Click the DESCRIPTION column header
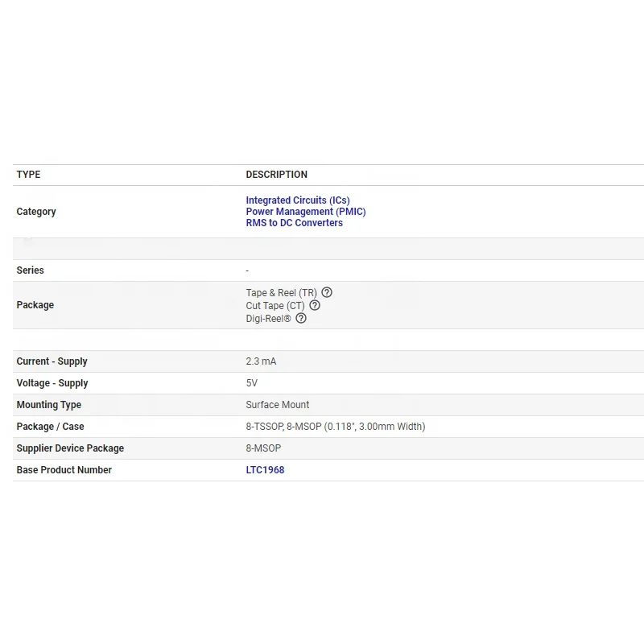The height and width of the screenshot is (644, 644). tap(276, 175)
